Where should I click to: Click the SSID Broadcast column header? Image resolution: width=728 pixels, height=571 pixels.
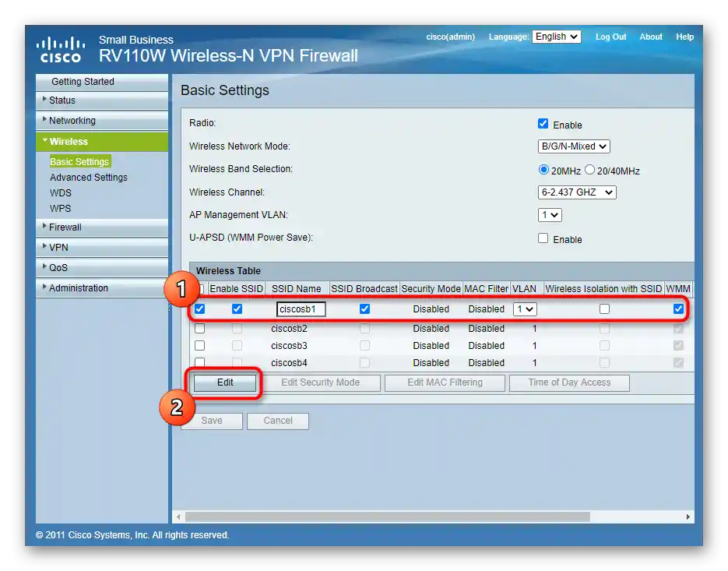pos(364,288)
